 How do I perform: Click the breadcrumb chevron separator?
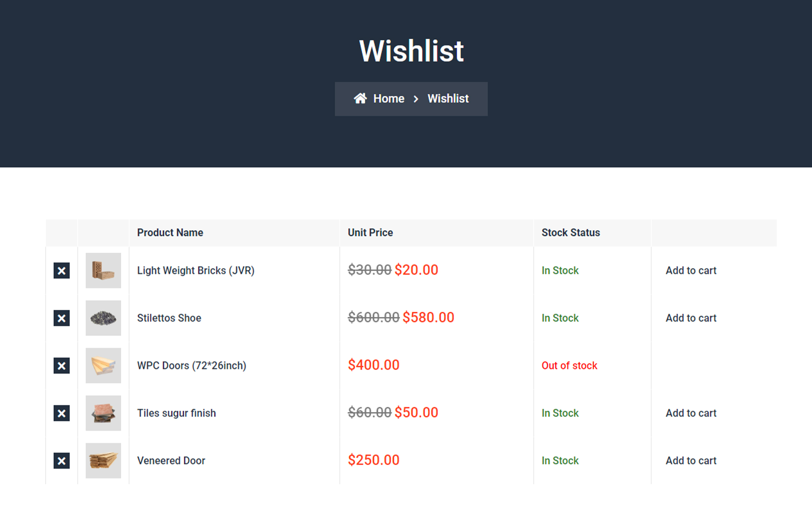[416, 99]
